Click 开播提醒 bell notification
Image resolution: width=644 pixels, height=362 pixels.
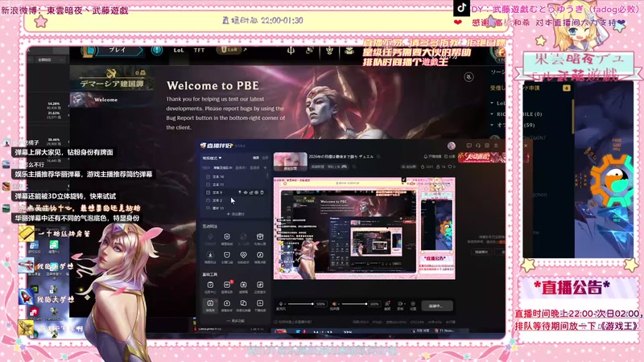pyautogui.click(x=433, y=156)
